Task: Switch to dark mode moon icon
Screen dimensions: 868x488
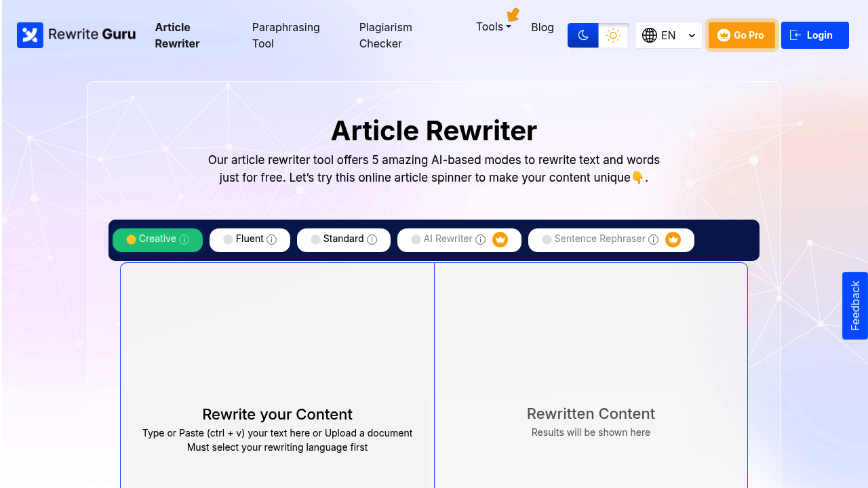Action: point(583,35)
